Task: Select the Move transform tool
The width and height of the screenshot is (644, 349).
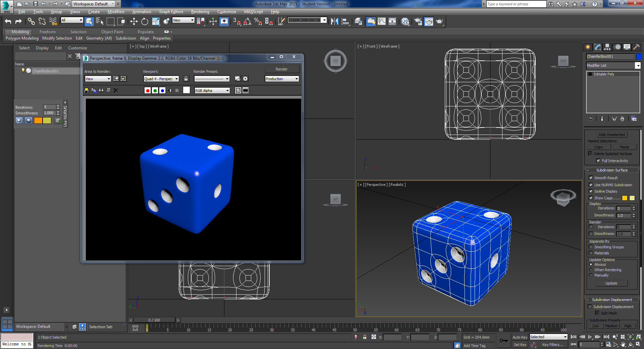Action: (134, 21)
